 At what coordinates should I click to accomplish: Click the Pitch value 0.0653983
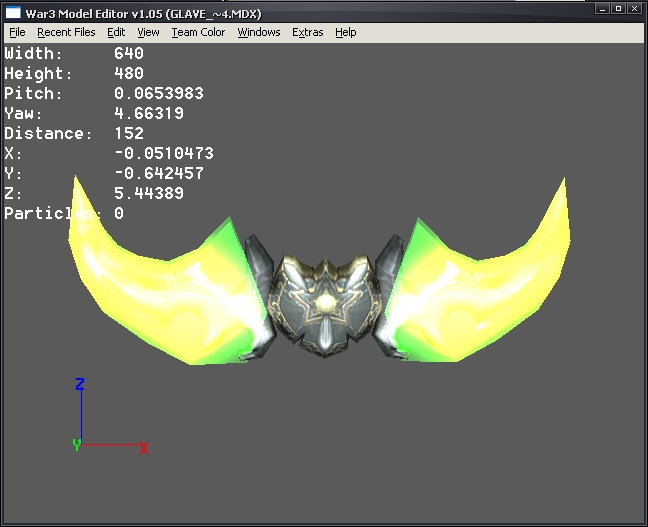coord(159,93)
